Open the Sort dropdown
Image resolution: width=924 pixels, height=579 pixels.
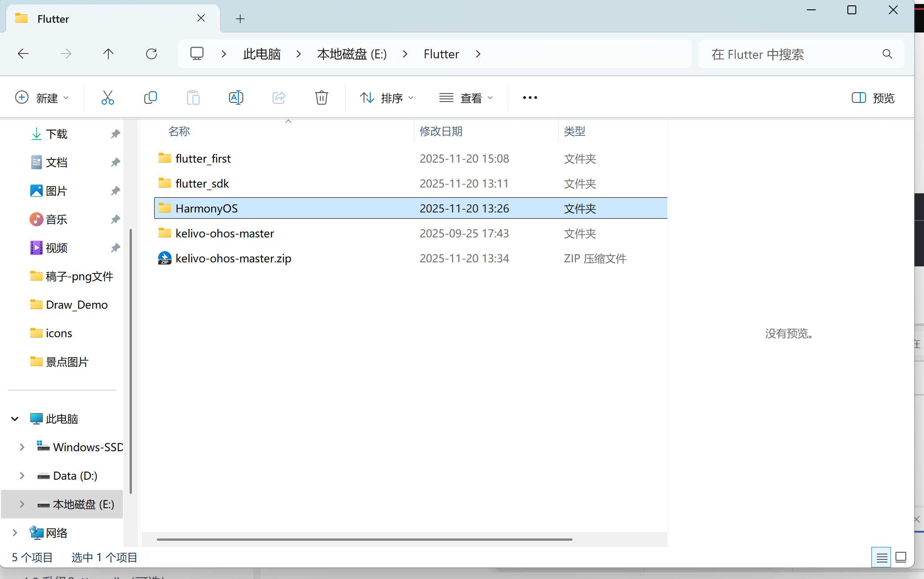coord(386,98)
